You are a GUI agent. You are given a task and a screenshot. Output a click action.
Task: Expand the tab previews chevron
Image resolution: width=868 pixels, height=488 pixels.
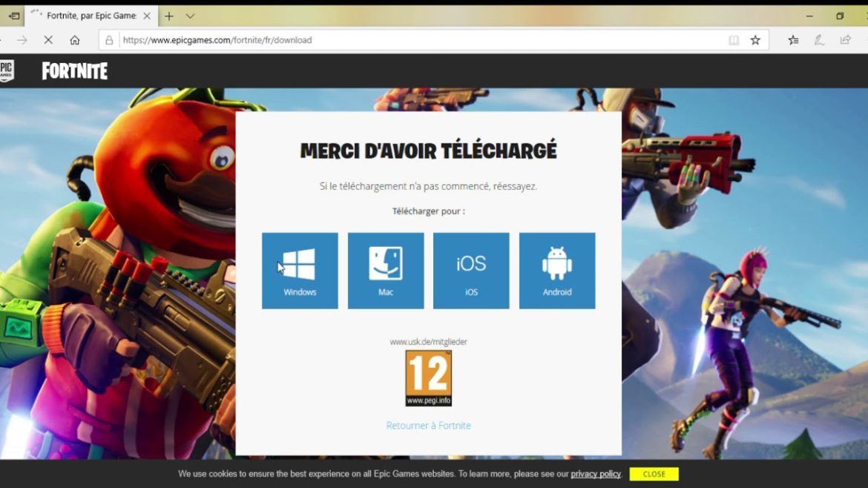click(191, 16)
